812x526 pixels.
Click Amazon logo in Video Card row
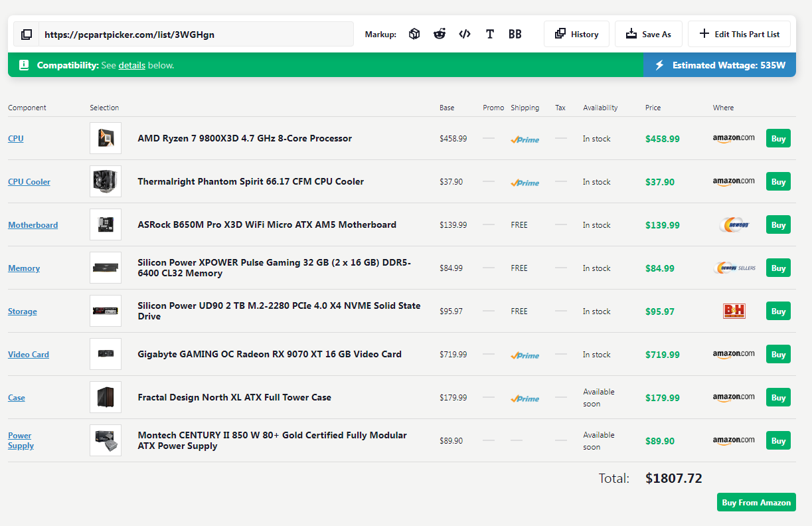734,355
